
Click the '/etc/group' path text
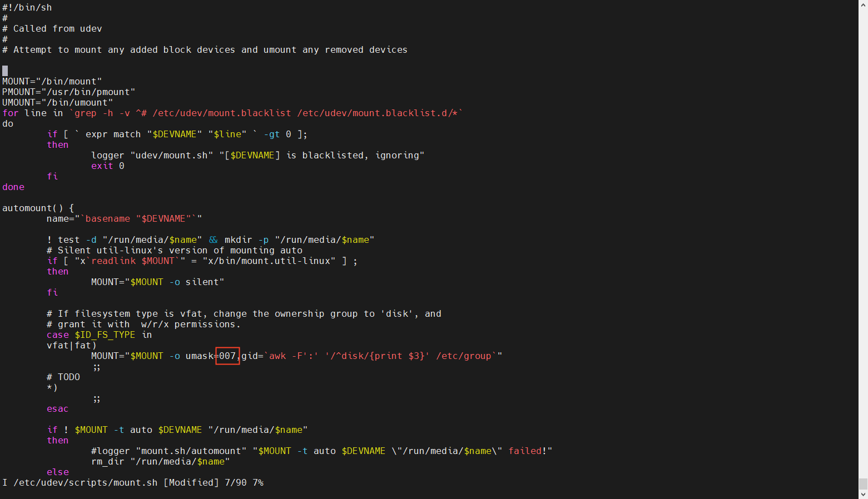464,356
